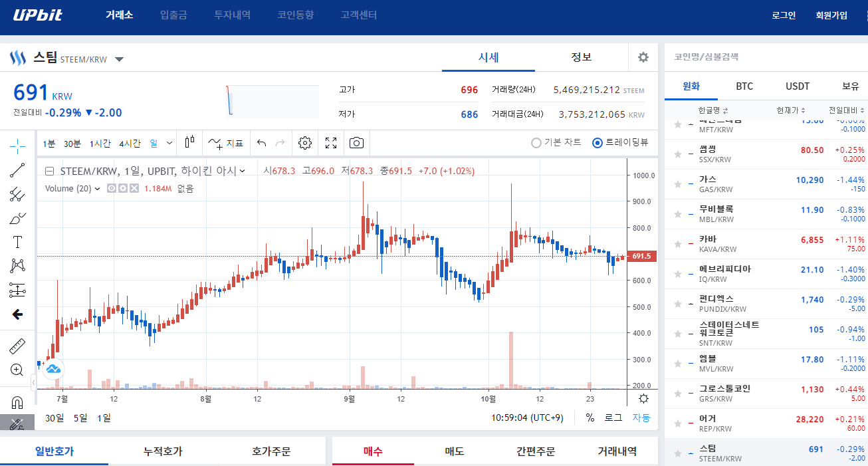Open Volume indicator settings gear
Screen dimensions: 868x466
tap(123, 188)
